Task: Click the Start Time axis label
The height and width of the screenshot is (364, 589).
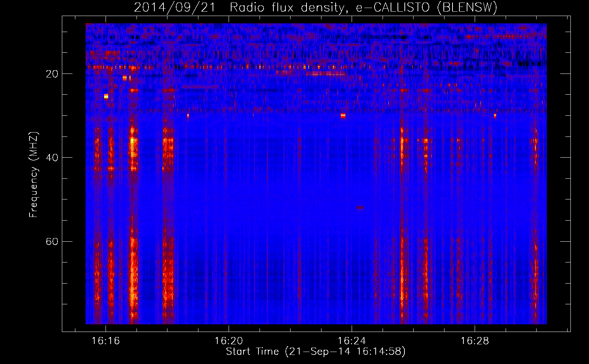Action: (316, 352)
